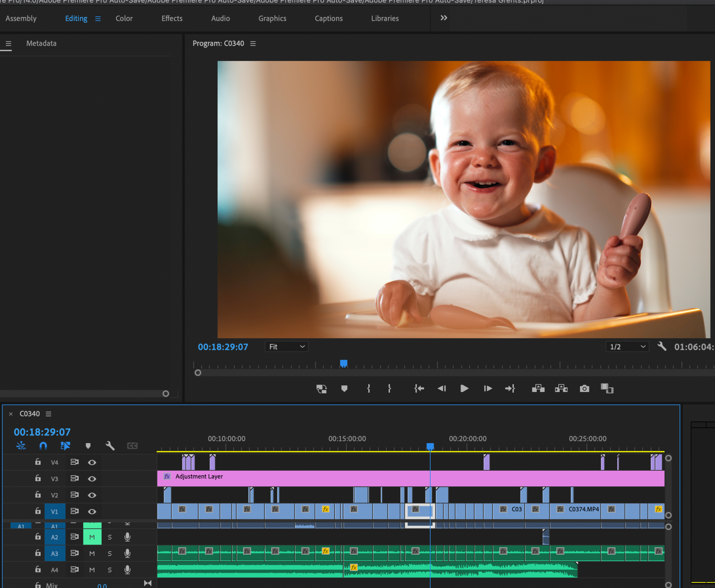The height and width of the screenshot is (588, 715).
Task: Click the export frame camera icon
Action: [x=584, y=388]
